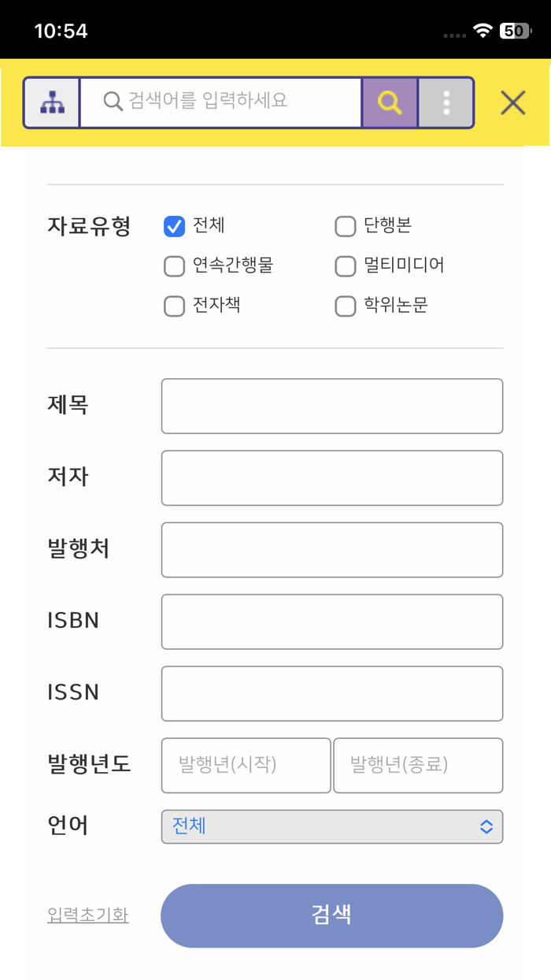This screenshot has width=551, height=980.
Task: Select the 전자책 checkbox
Action: click(174, 306)
